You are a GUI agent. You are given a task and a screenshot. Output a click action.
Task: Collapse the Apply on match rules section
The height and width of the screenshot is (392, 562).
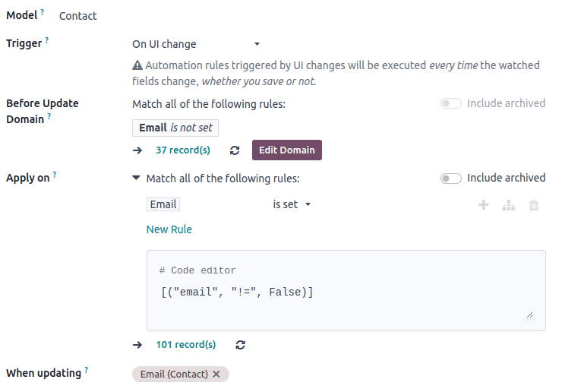(x=137, y=179)
